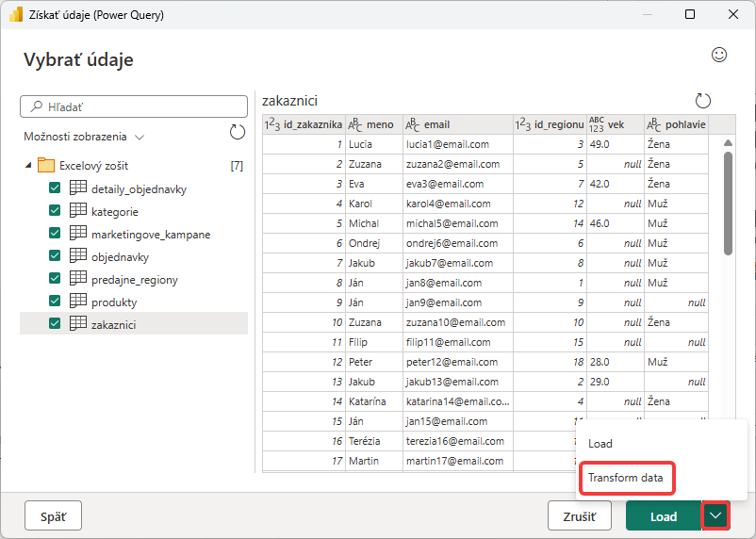The width and height of the screenshot is (756, 539).
Task: Click inside the Hľadať search field
Action: [x=134, y=106]
